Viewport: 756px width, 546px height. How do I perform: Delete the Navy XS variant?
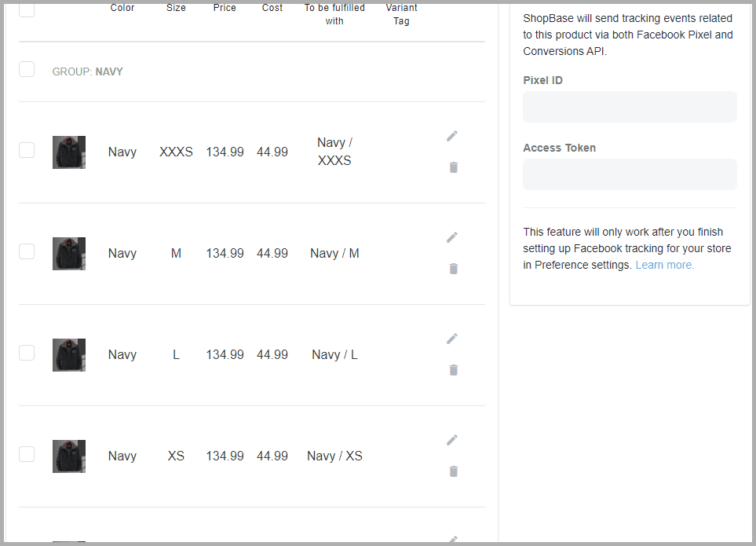pos(453,471)
